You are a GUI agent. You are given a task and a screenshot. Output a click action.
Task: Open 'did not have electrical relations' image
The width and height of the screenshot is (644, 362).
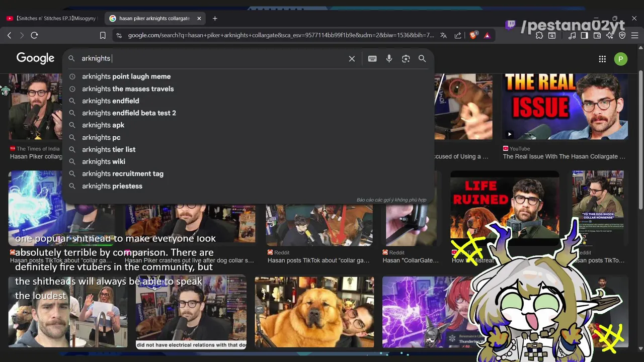click(x=191, y=312)
